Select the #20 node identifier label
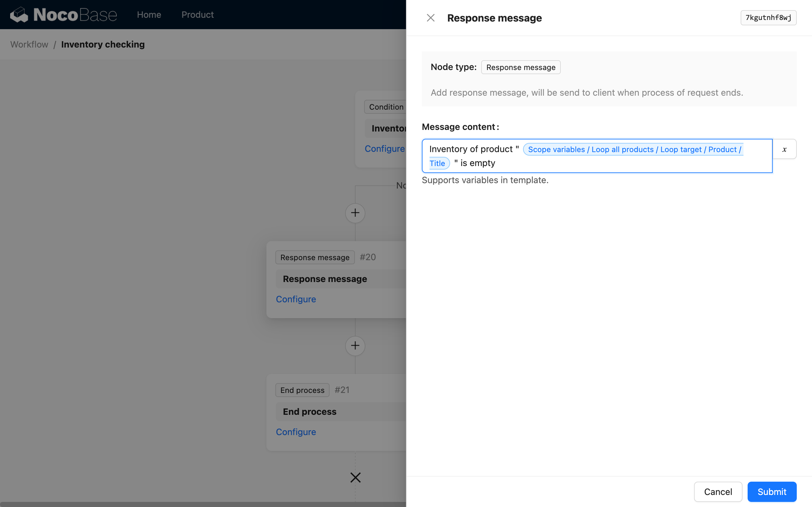The height and width of the screenshot is (507, 812). pos(367,257)
